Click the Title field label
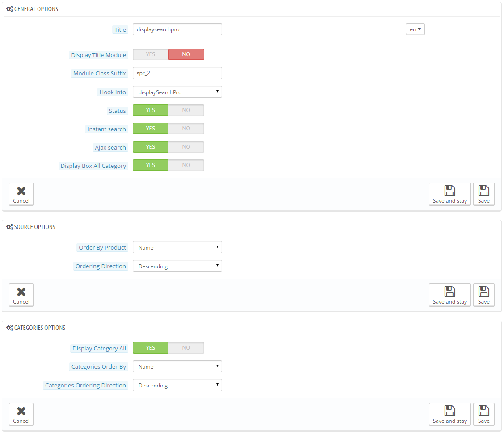Screen dimensions: 504x433 coord(120,29)
